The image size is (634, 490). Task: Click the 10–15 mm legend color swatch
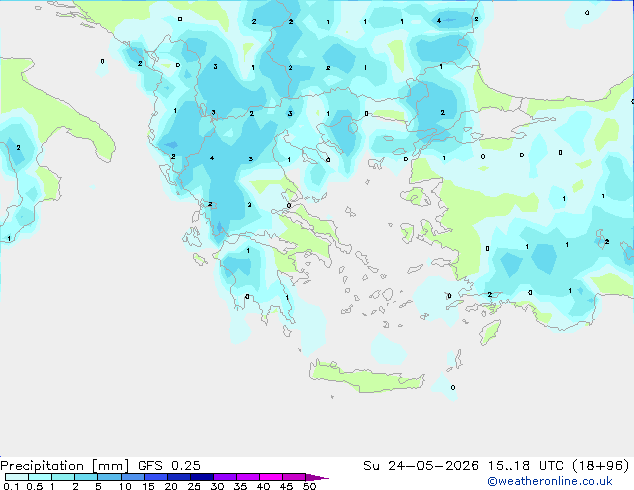[132, 477]
